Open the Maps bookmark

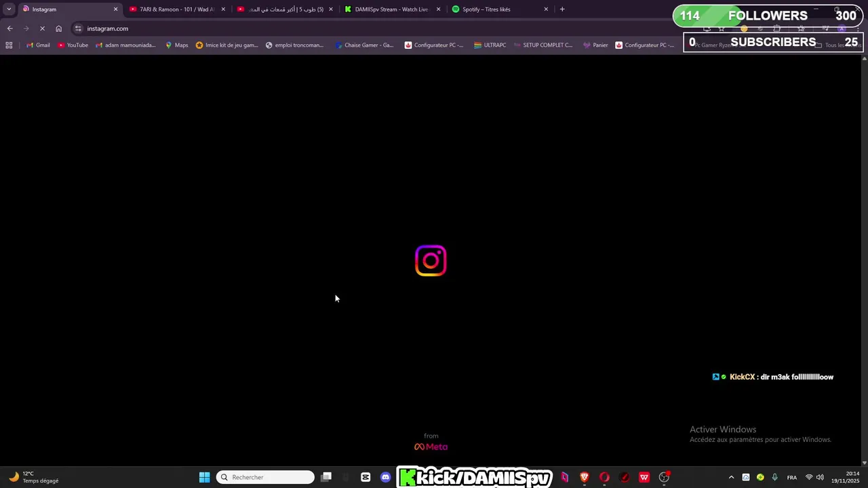coord(176,45)
